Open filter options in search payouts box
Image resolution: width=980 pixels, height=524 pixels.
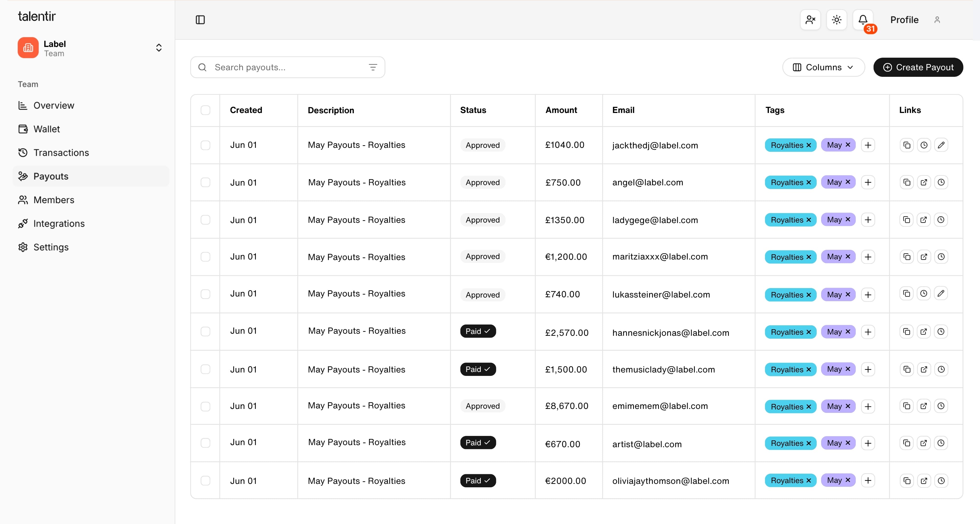(x=373, y=67)
